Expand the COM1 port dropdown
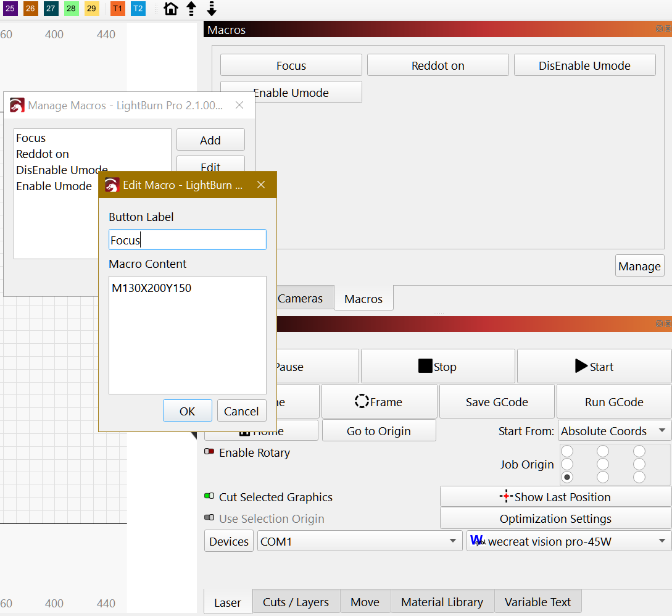Viewport: 672px width, 616px height. pyautogui.click(x=359, y=541)
